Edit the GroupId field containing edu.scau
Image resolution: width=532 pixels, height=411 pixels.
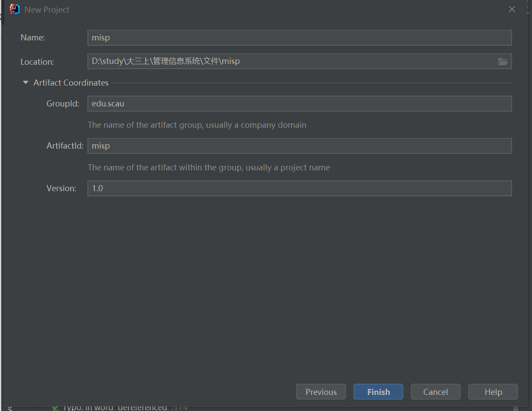(299, 104)
